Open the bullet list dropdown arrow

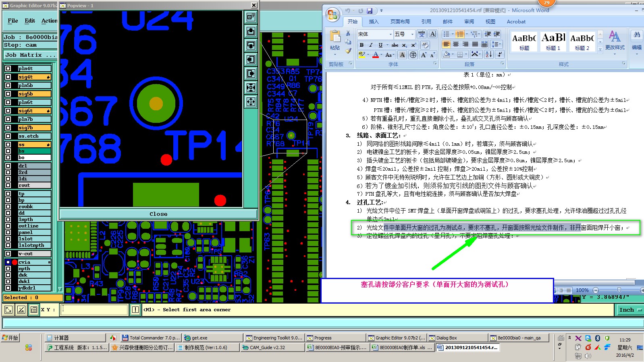[x=453, y=34]
